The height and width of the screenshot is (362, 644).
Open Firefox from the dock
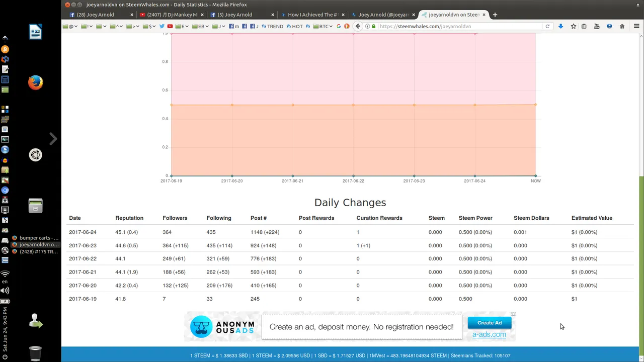35,82
